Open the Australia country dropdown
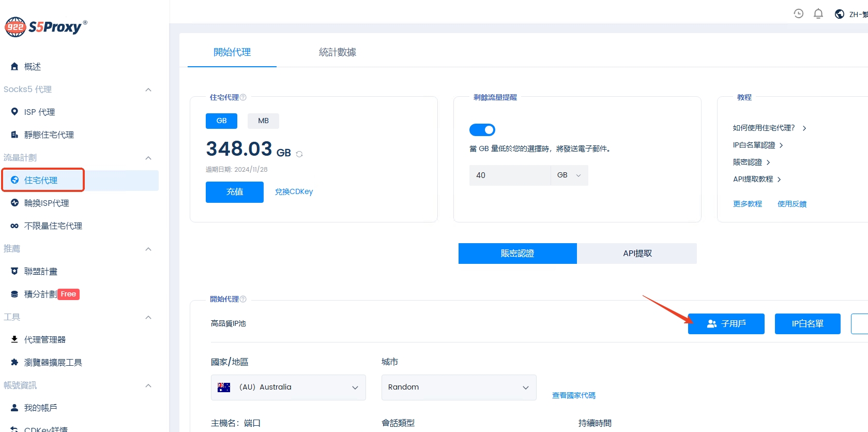The image size is (868, 432). click(288, 388)
